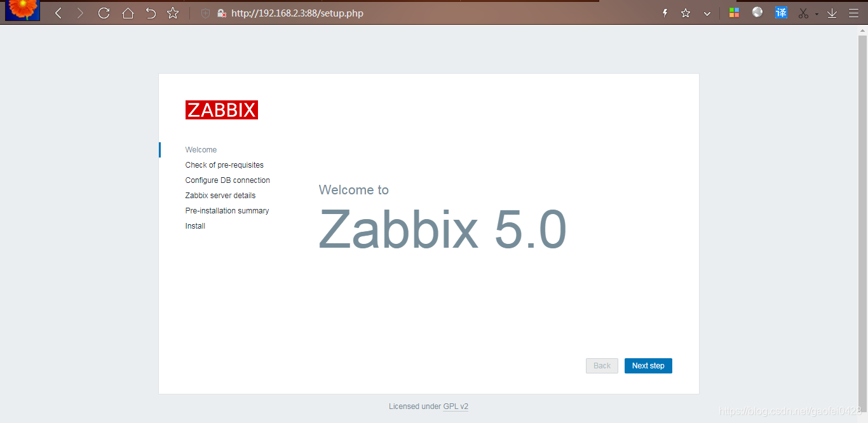Bookmark page with the star icon left of address
Screen dimensions: 868x423
click(x=173, y=13)
